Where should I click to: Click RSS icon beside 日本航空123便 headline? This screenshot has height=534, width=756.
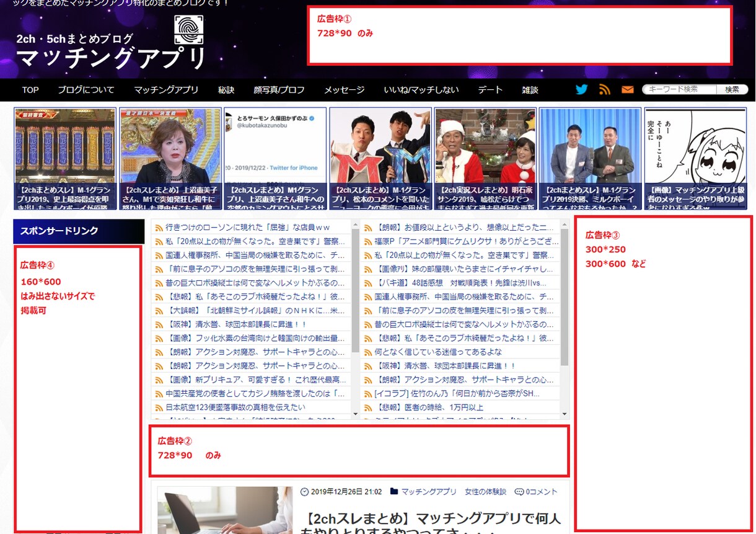[159, 407]
